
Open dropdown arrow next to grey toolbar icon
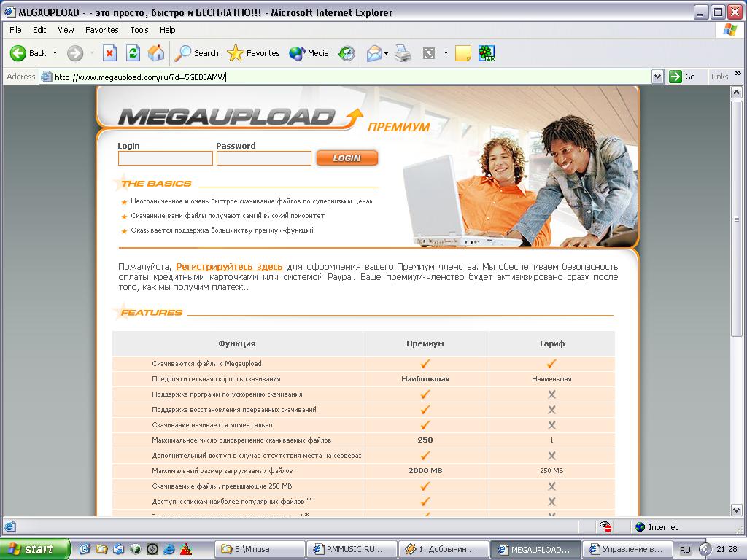click(446, 52)
